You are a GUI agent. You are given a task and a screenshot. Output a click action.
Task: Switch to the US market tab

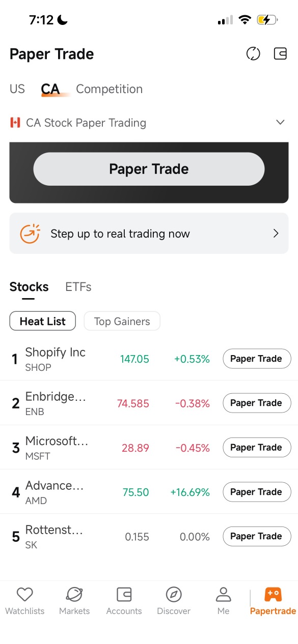click(x=17, y=89)
